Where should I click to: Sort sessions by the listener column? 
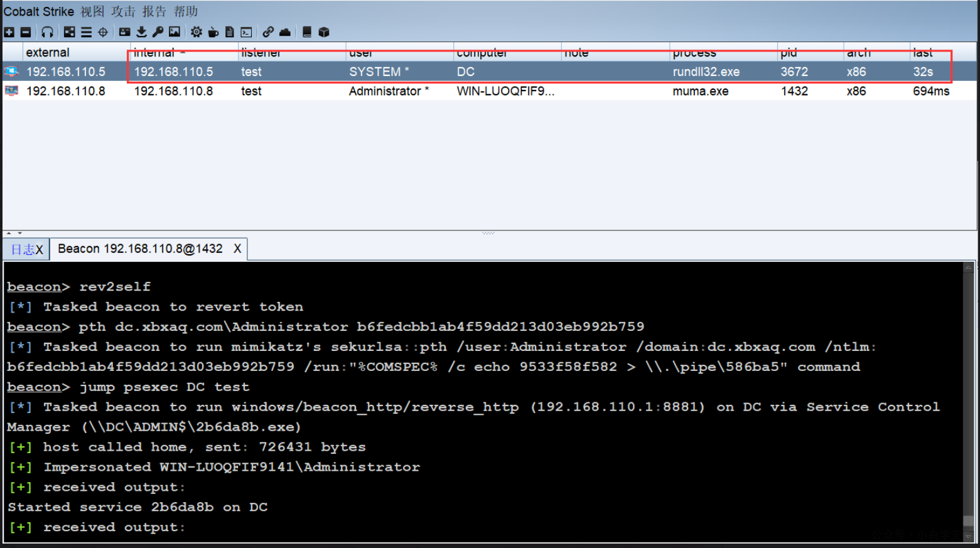(x=292, y=52)
